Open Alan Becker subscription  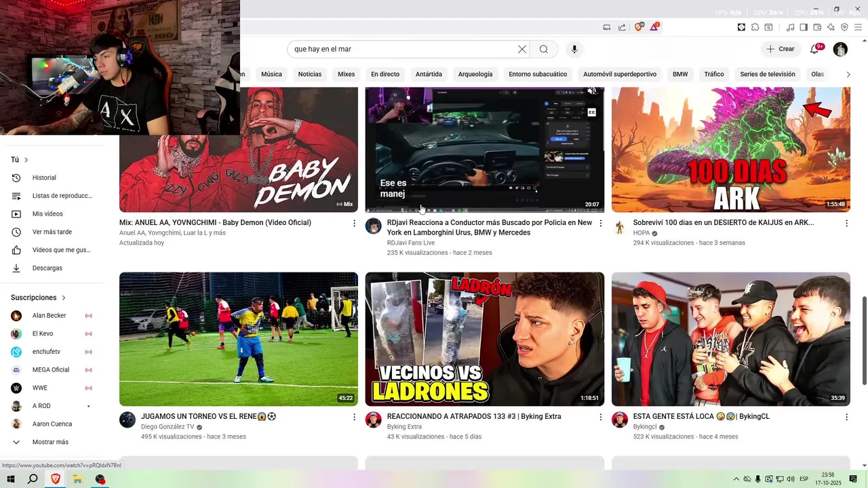(x=52, y=316)
